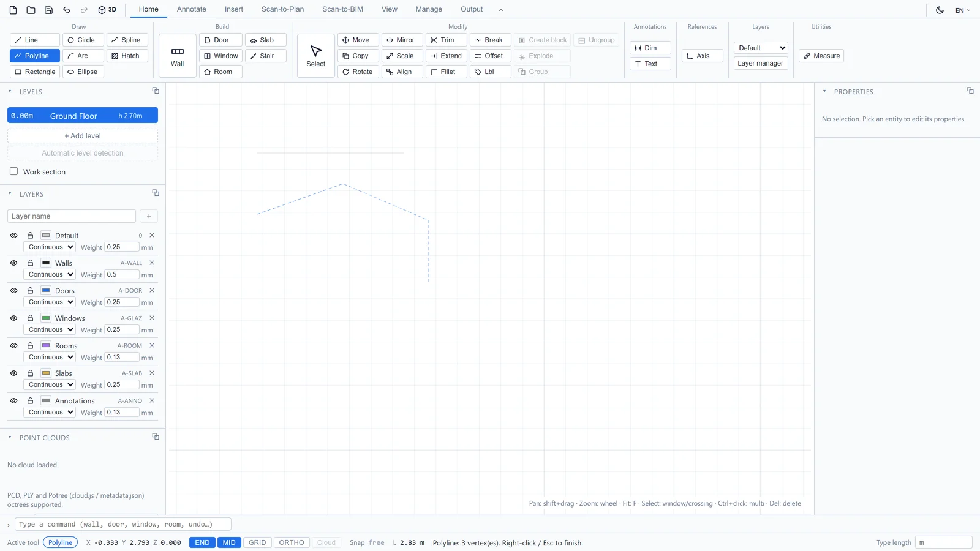Toggle MID snap in status bar
The width and height of the screenshot is (980, 551).
click(x=229, y=542)
